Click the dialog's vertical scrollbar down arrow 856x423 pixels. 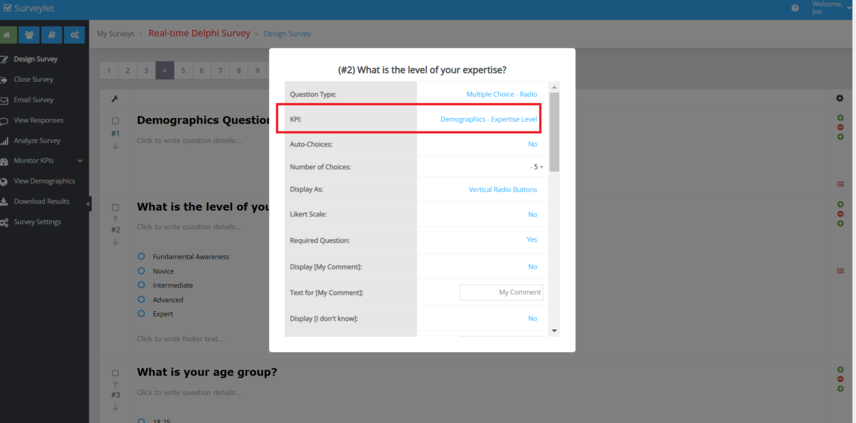pos(554,329)
